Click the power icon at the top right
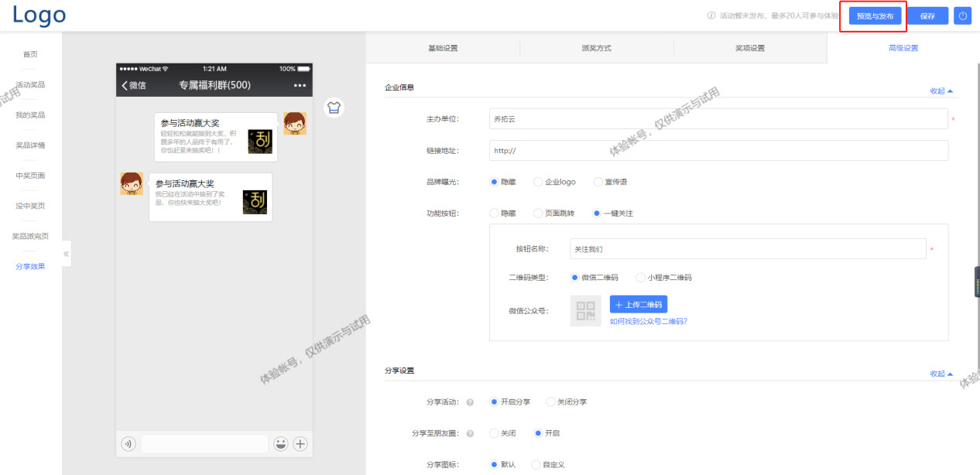The width and height of the screenshot is (980, 475). [962, 15]
